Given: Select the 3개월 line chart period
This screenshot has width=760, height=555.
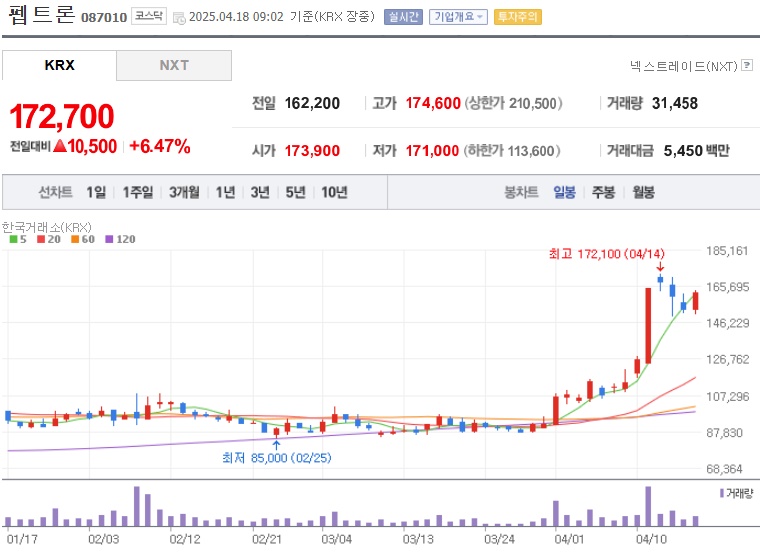Looking at the screenshot, I should point(184,192).
